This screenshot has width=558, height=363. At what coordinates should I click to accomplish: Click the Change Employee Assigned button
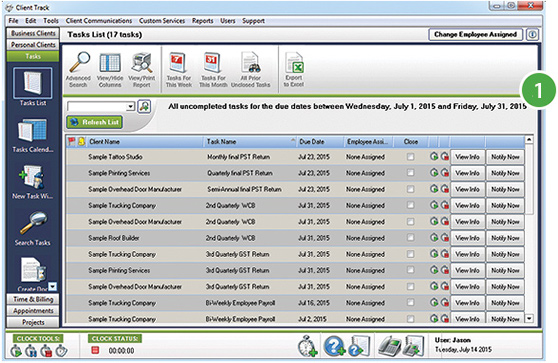475,35
